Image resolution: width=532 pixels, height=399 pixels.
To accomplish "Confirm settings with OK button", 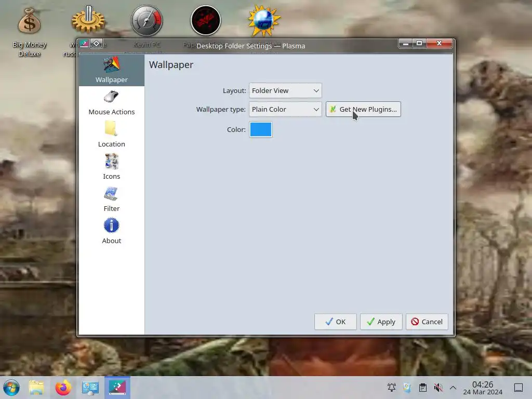I will tap(335, 322).
